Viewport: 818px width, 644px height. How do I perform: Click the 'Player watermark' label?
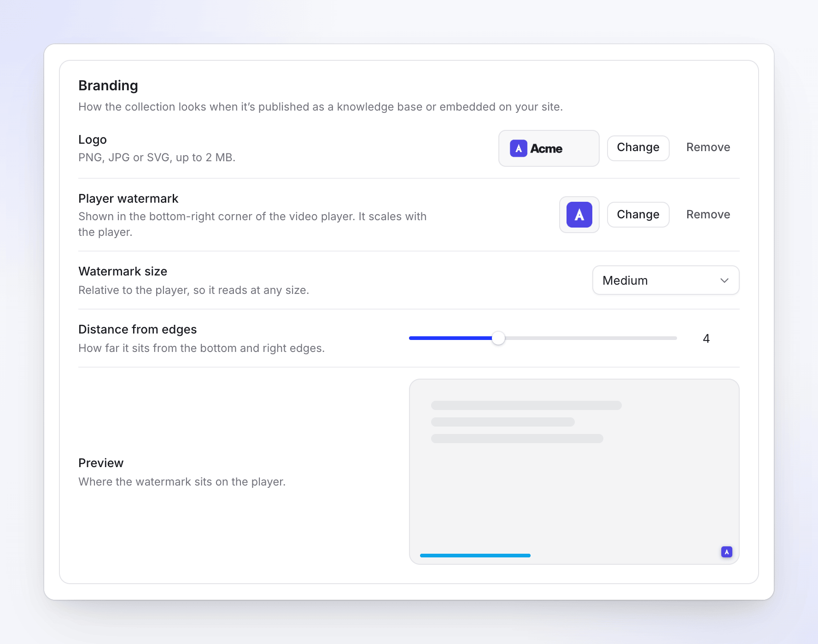point(129,199)
